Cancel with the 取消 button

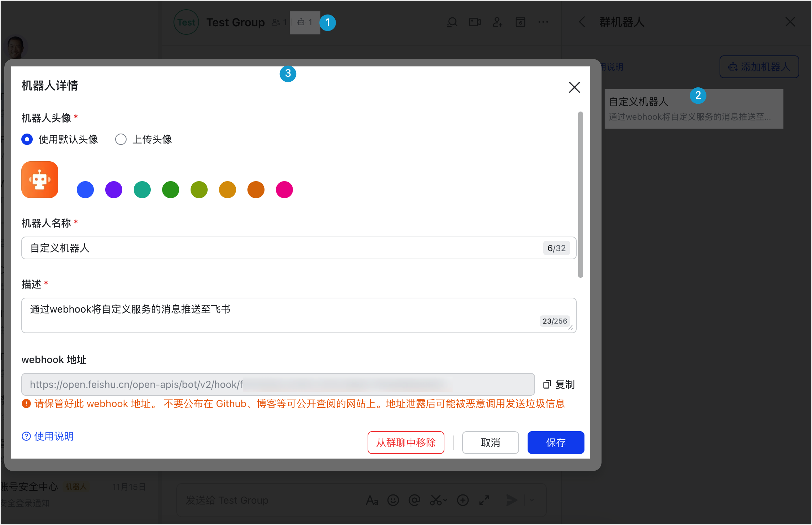click(x=491, y=443)
